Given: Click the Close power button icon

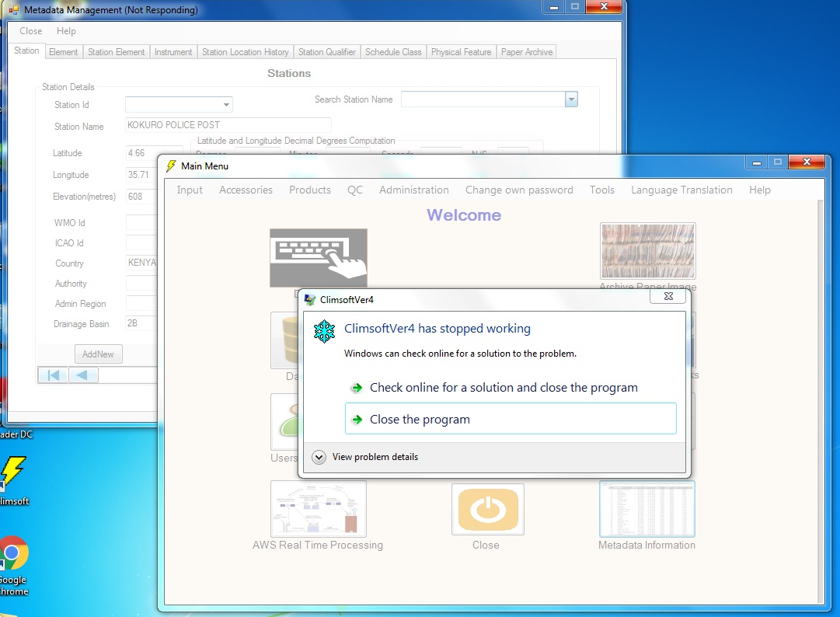Looking at the screenshot, I should click(487, 509).
